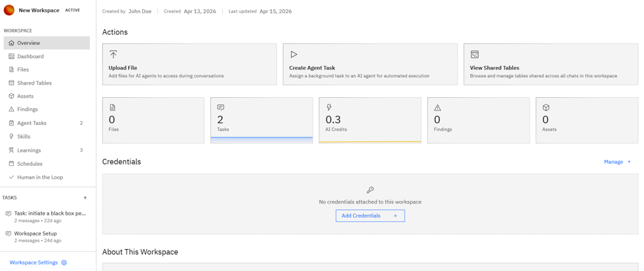Image resolution: width=644 pixels, height=271 pixels.
Task: Click the Assets count stat card
Action: (x=587, y=120)
